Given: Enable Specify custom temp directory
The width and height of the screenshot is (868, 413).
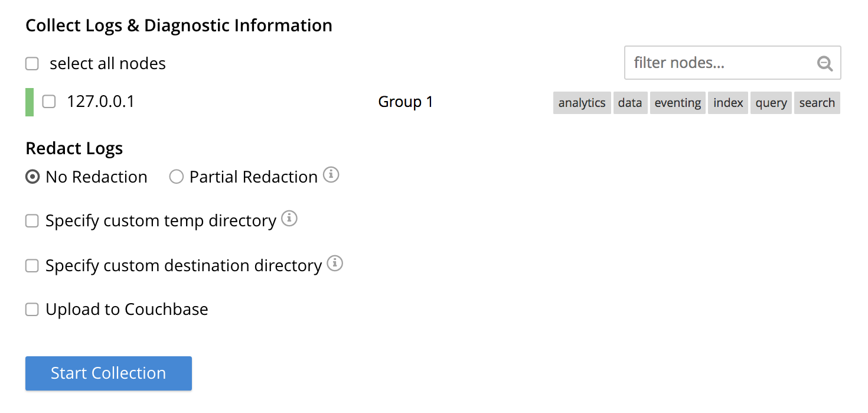Looking at the screenshot, I should tap(32, 221).
